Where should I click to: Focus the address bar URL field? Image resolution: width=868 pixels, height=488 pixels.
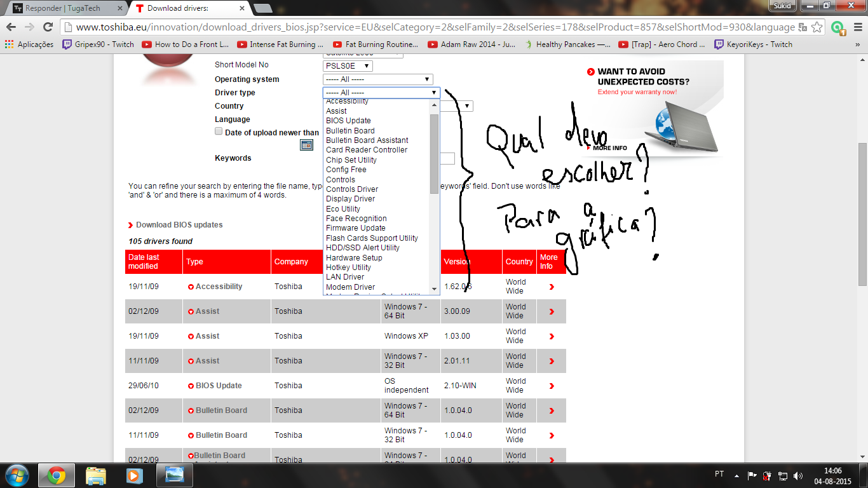click(435, 27)
